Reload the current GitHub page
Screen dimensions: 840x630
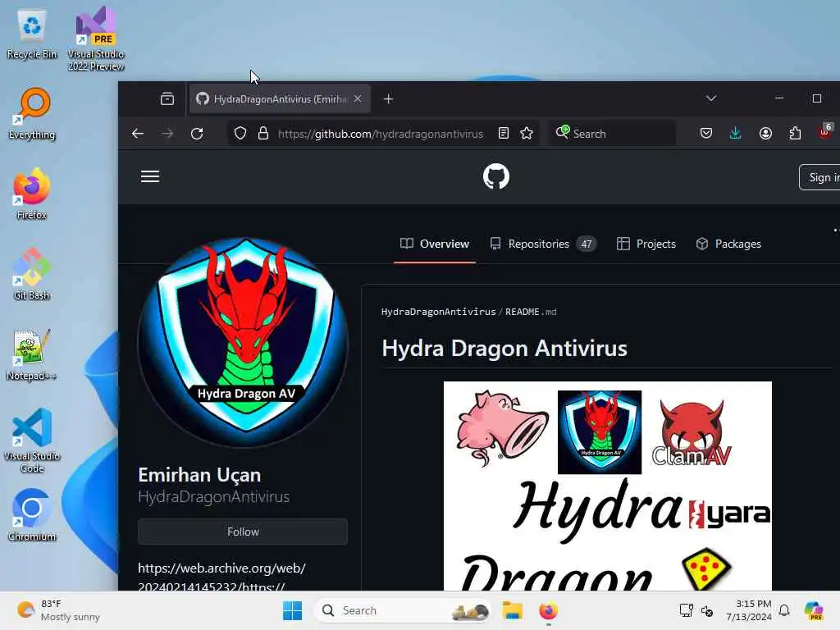pyautogui.click(x=197, y=134)
